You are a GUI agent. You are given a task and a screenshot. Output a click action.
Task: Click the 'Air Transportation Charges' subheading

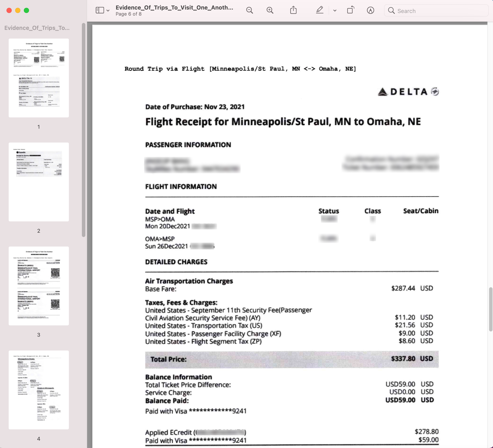click(189, 281)
